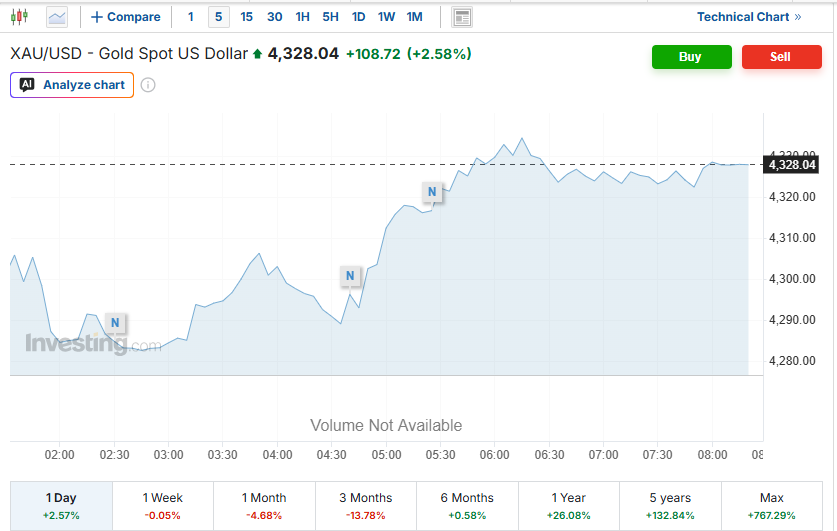Viewport: 837px width, 531px height.
Task: Select the 1 Week range tab
Action: coord(163,506)
